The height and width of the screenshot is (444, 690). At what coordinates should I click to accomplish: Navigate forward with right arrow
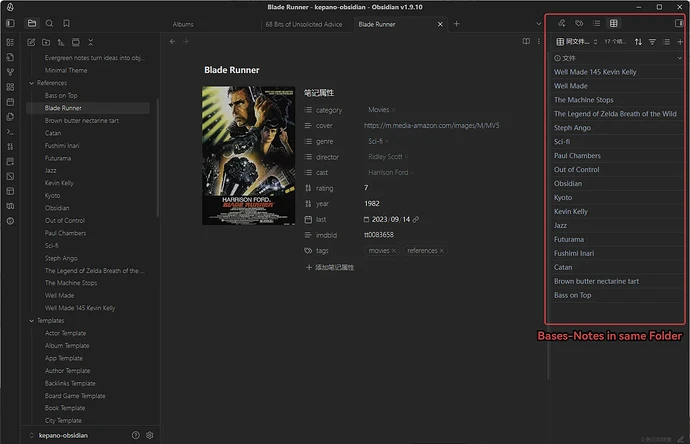[186, 41]
